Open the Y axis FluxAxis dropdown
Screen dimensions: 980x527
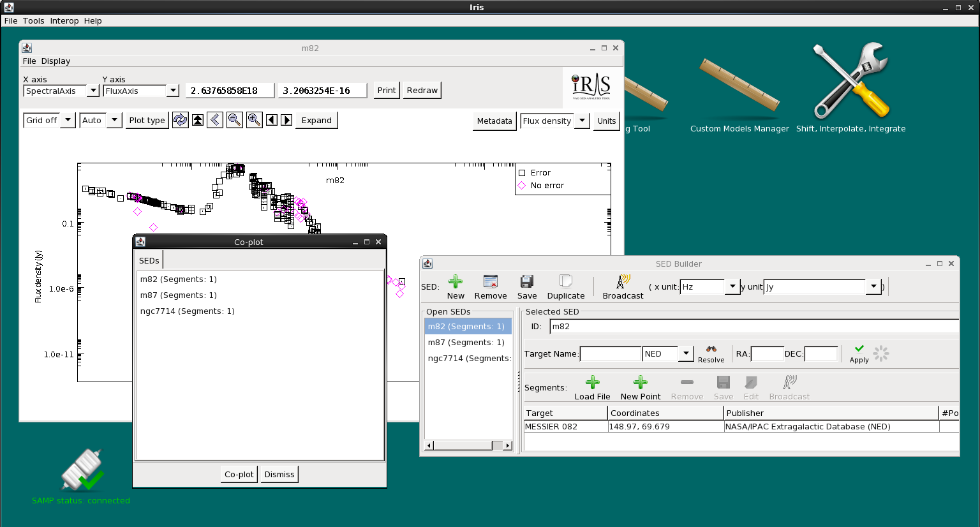pyautogui.click(x=173, y=91)
